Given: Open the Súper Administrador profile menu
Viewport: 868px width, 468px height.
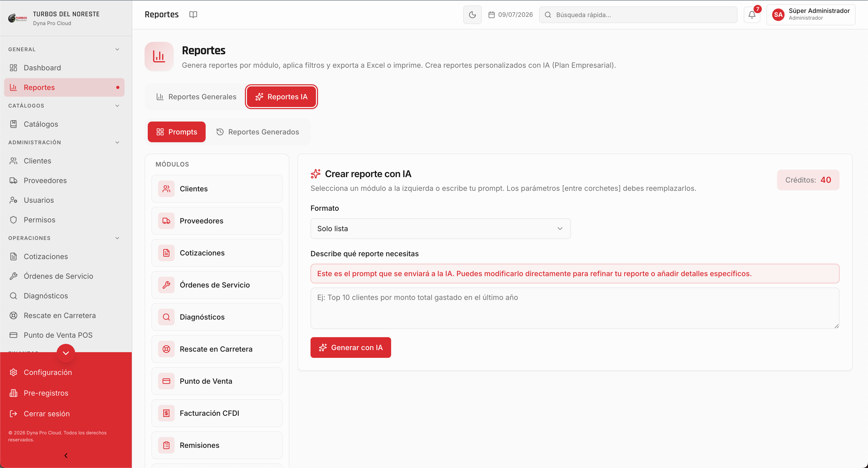Looking at the screenshot, I should 811,14.
